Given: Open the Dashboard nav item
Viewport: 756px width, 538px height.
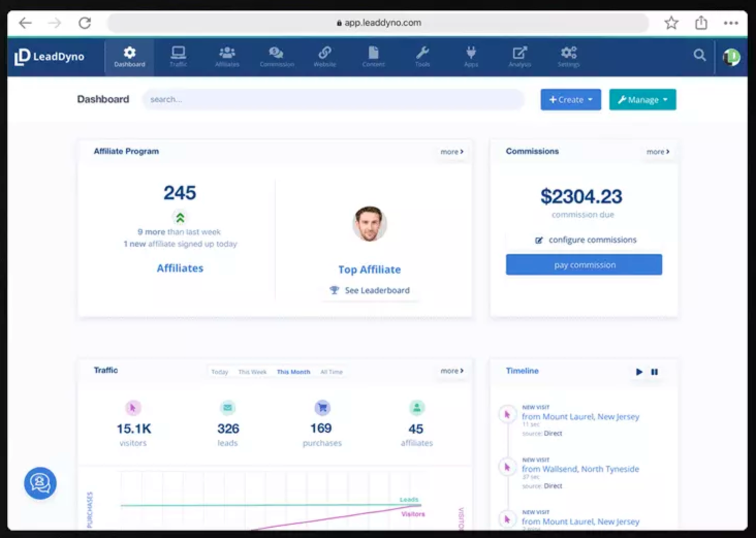Looking at the screenshot, I should point(130,57).
